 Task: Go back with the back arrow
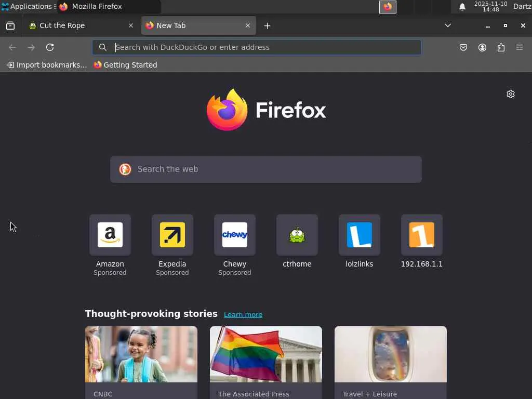[12, 47]
